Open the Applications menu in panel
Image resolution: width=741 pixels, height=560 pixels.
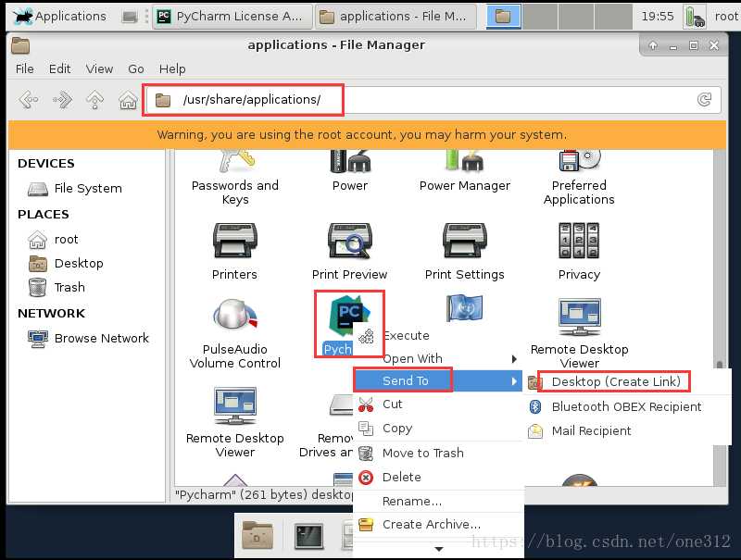point(59,17)
